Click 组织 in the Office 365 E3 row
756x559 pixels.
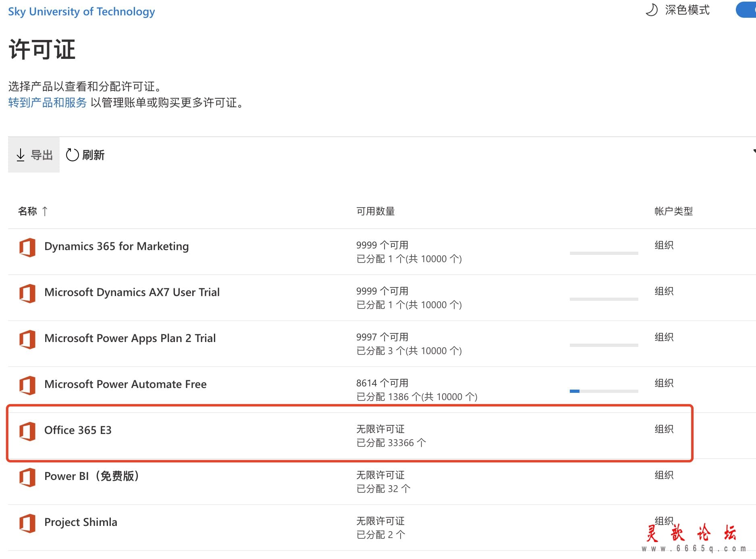point(664,429)
